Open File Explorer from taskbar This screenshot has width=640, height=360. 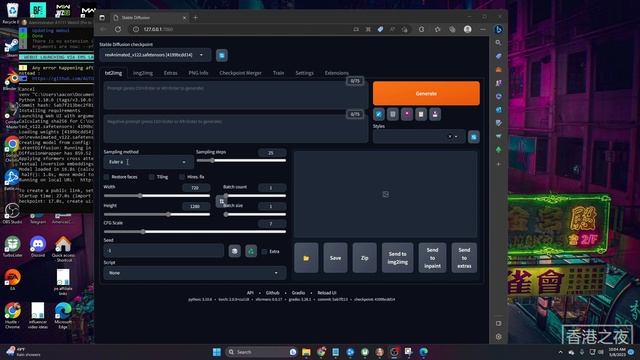(x=306, y=352)
